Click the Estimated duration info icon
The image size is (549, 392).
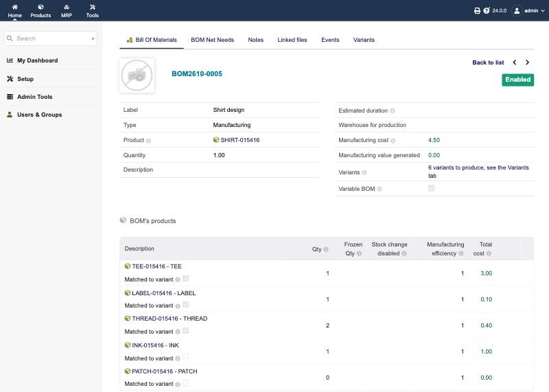click(x=393, y=111)
